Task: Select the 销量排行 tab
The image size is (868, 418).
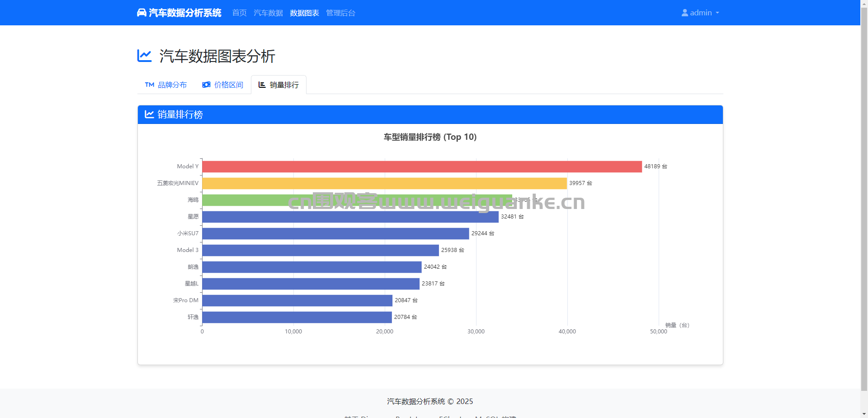Action: (278, 85)
